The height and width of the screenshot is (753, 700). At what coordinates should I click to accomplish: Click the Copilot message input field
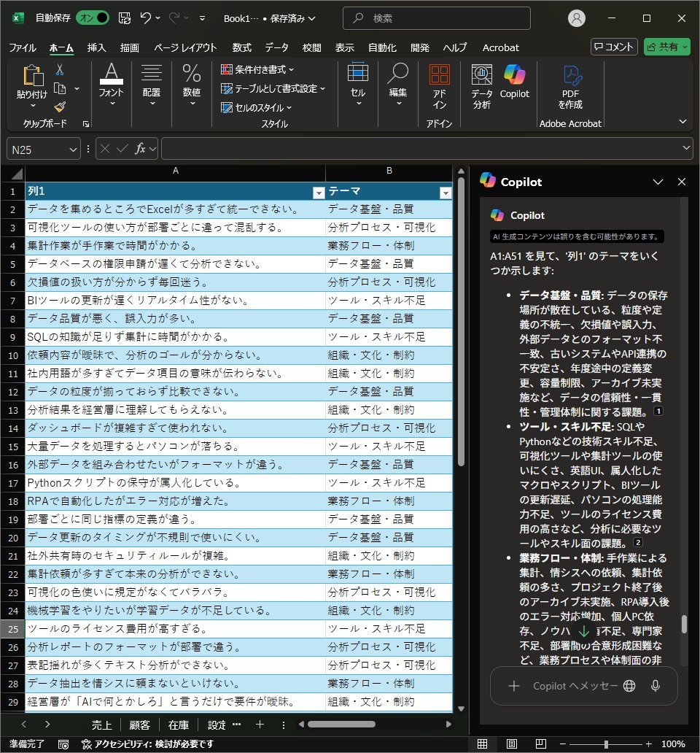[575, 686]
